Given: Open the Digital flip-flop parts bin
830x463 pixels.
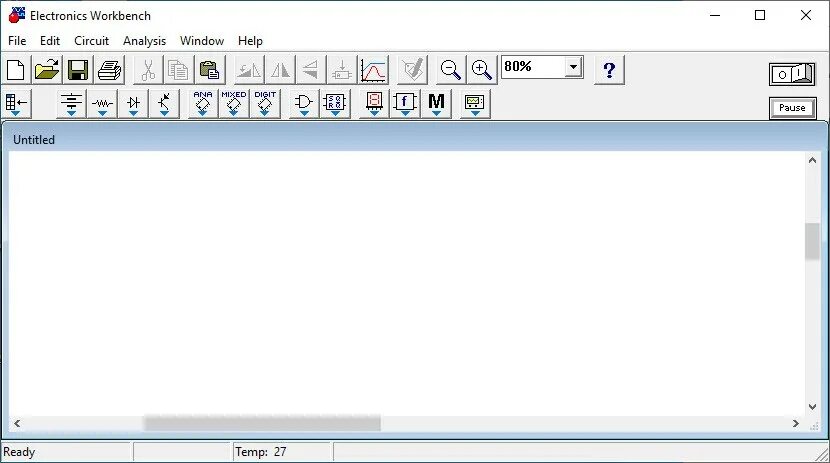Looking at the screenshot, I should tap(335, 104).
